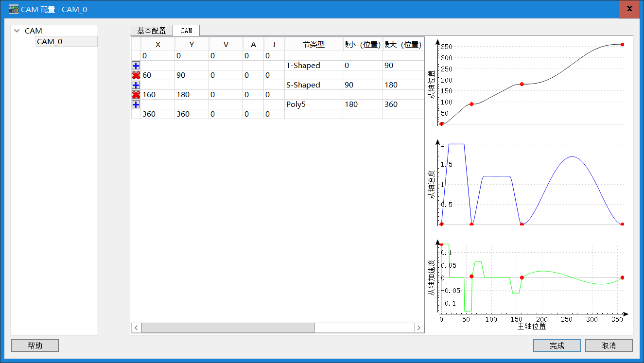This screenshot has height=363, width=644.
Task: Click the CAM configuration window title icon
Action: point(14,9)
